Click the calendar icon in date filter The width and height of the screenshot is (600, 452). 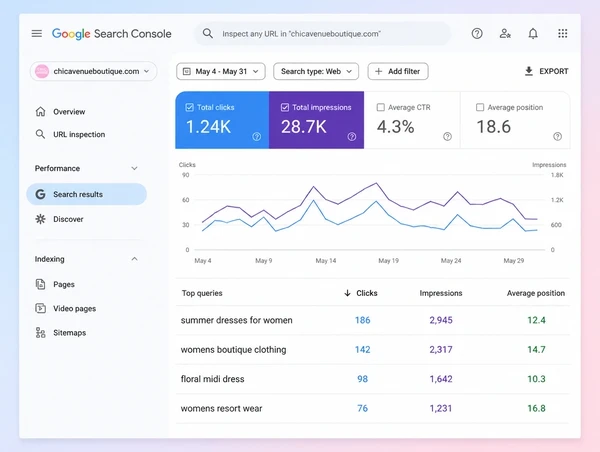[x=187, y=71]
